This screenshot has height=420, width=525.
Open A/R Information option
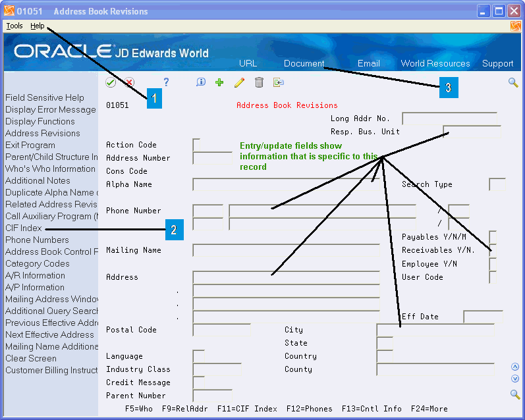35,275
